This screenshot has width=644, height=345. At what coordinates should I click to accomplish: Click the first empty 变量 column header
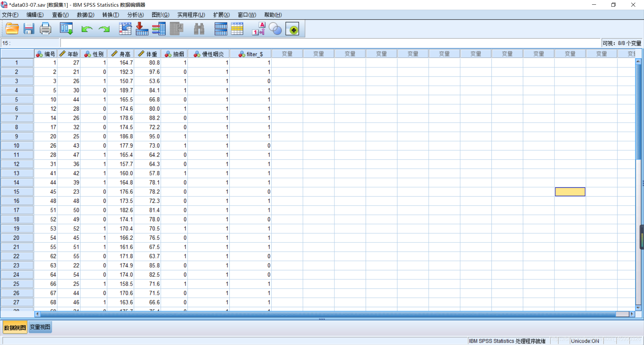coord(287,54)
